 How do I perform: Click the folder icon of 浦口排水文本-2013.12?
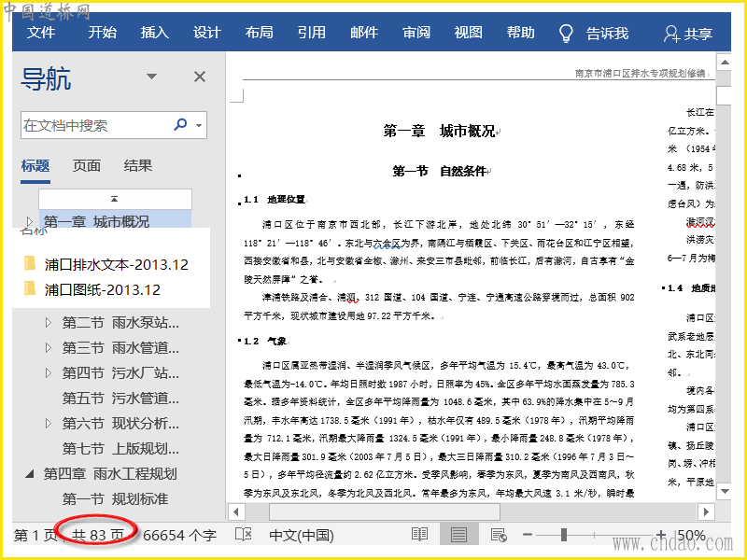(x=30, y=263)
